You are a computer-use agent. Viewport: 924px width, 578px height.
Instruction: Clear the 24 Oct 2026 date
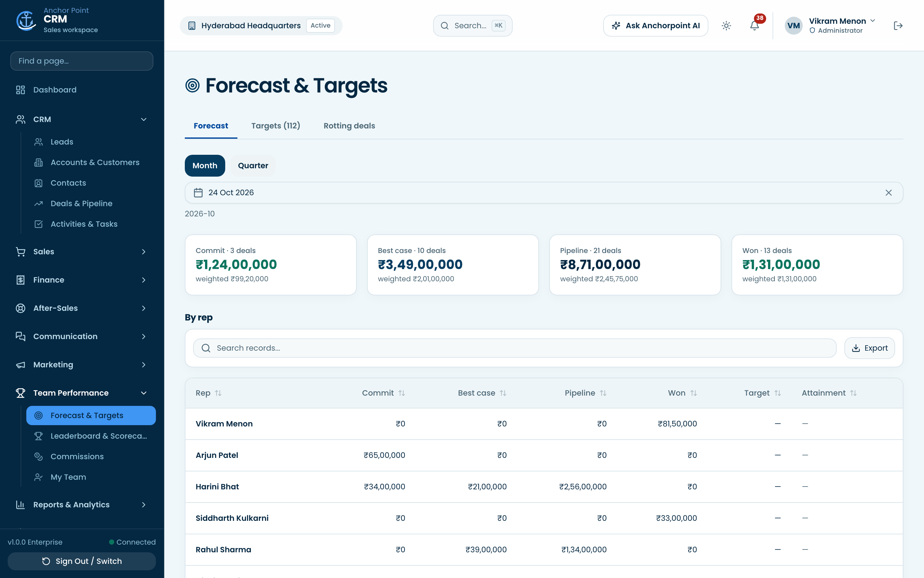888,193
